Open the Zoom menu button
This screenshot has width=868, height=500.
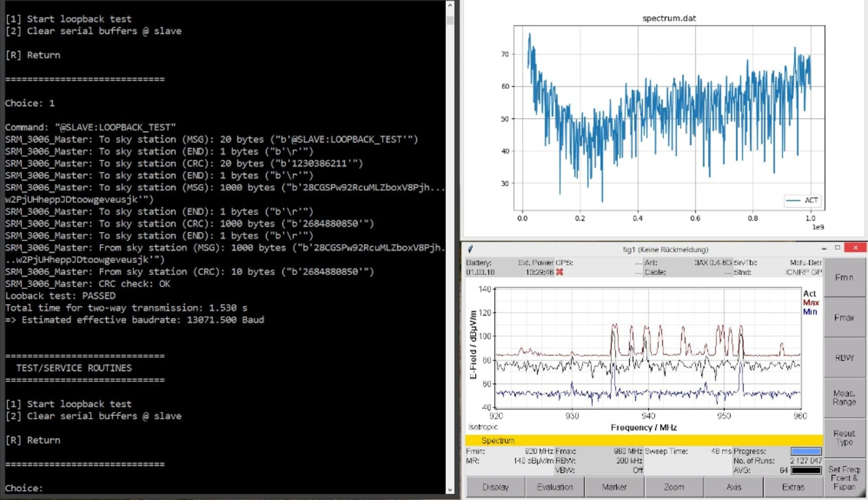tap(674, 486)
